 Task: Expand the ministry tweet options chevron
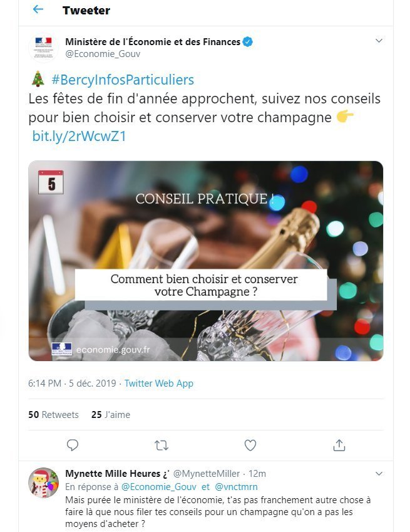[379, 41]
